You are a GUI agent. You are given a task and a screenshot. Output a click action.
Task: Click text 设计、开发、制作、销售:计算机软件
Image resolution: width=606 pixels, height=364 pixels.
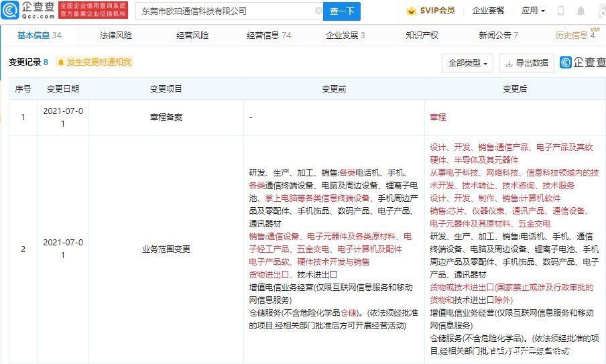[x=495, y=198]
